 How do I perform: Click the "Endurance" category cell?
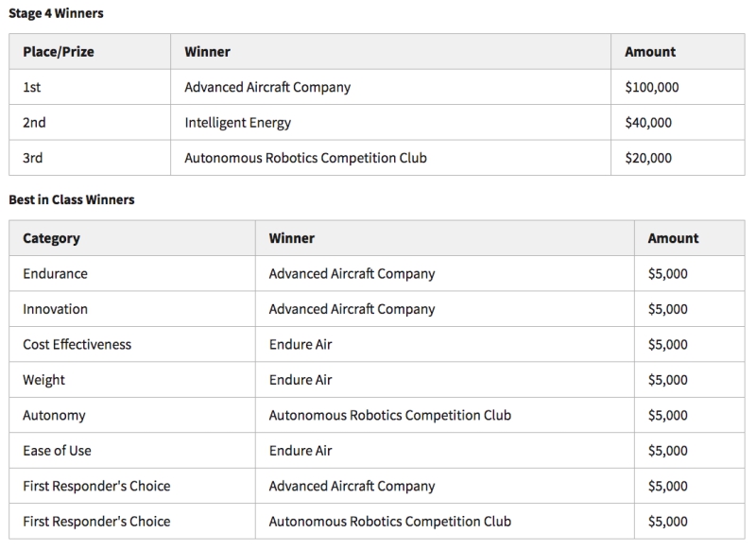55,274
